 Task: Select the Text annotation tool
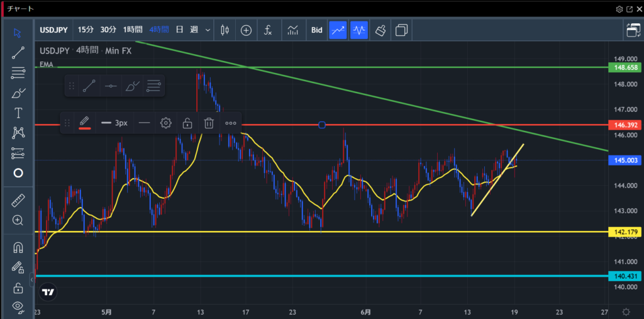[18, 113]
